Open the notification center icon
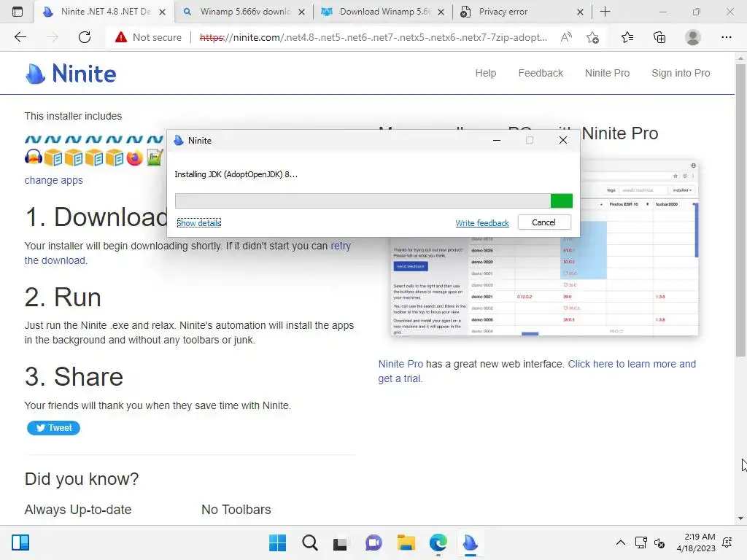747x560 pixels. click(727, 542)
